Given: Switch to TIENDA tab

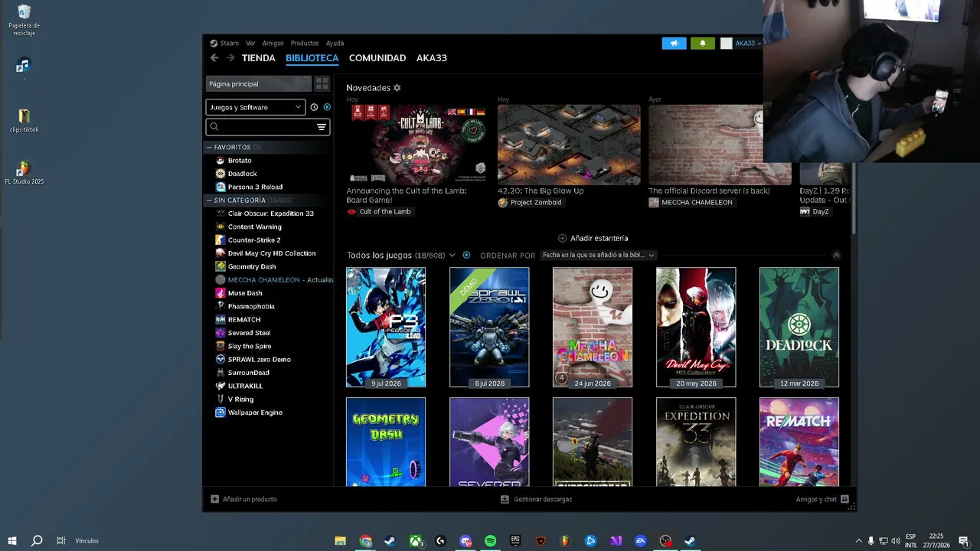Looking at the screenshot, I should pos(259,58).
